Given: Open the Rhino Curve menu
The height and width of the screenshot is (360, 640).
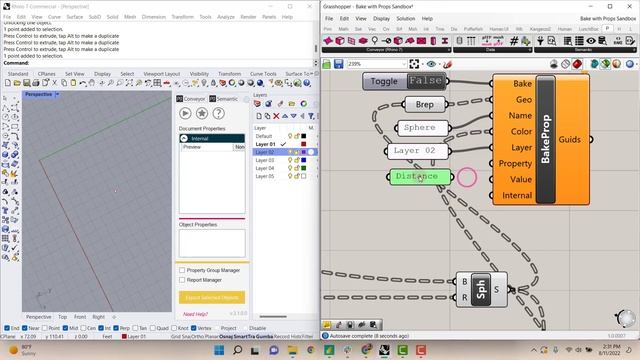Looking at the screenshot, I should coord(54,17).
